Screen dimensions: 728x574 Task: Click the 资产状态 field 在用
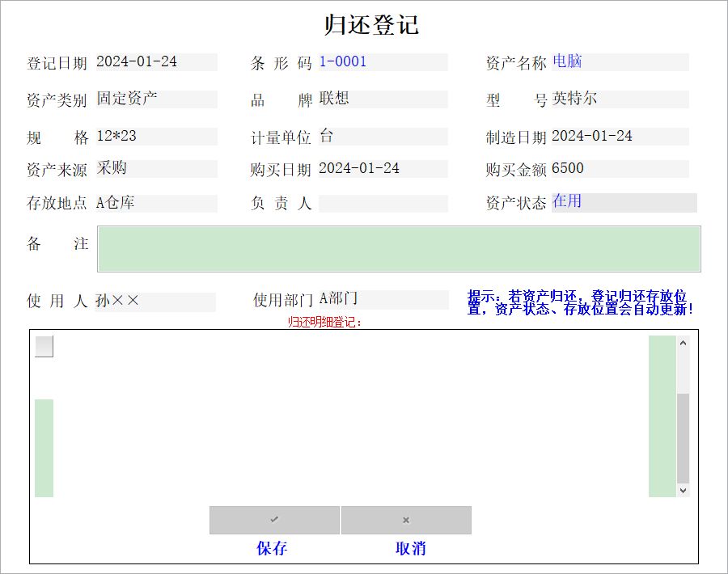[x=624, y=203]
